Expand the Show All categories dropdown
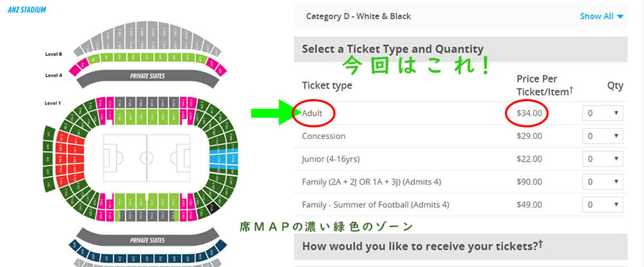 pyautogui.click(x=601, y=16)
